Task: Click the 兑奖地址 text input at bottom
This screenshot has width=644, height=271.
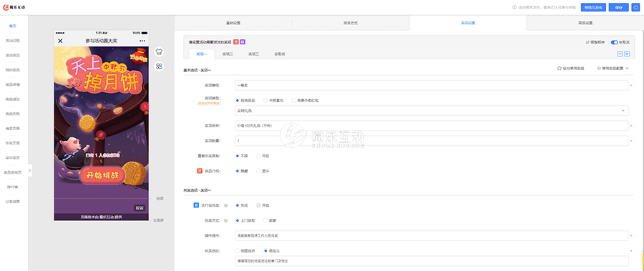Action: 431,261
